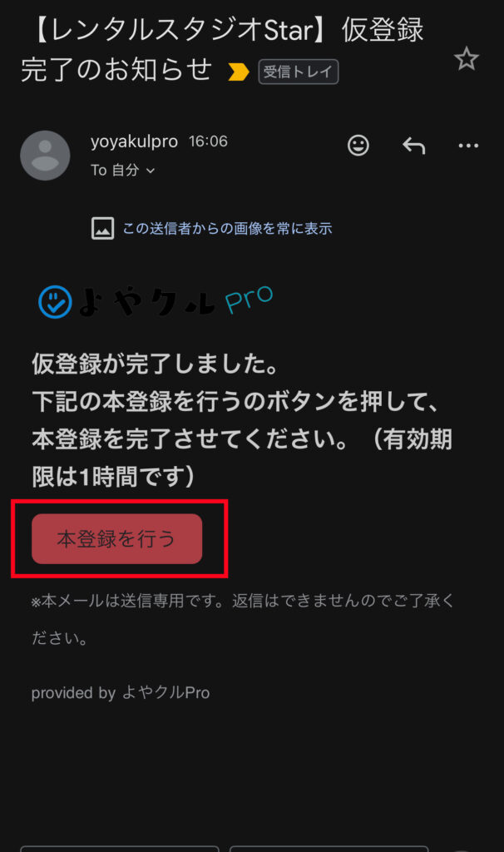Tap the sender's gray avatar circle
This screenshot has height=852, width=504.
click(45, 156)
